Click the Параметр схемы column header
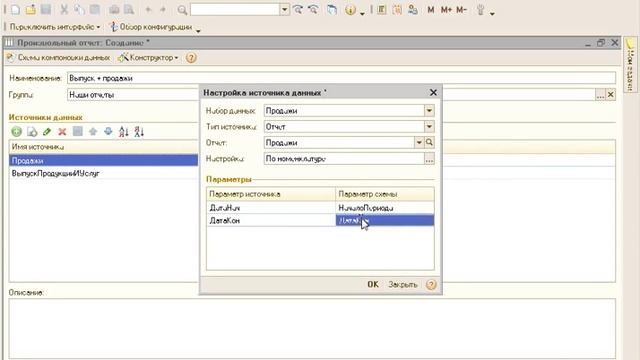640x360 pixels. pos(385,194)
